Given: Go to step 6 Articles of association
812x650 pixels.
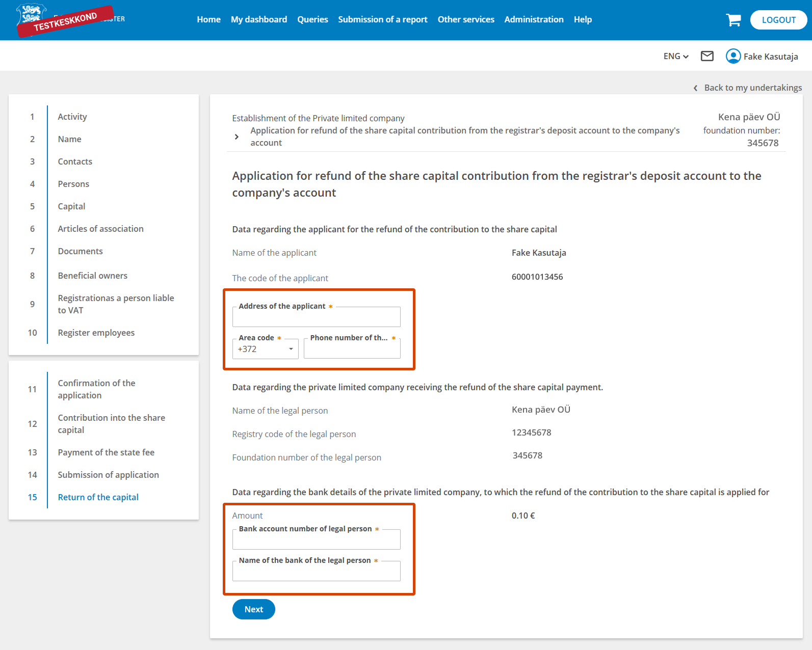Looking at the screenshot, I should pos(100,229).
